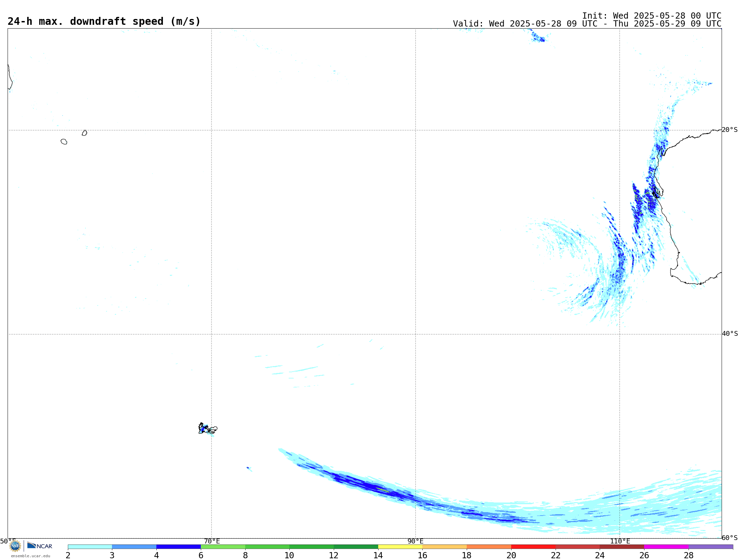744x560 pixels.
Task: Click the light blue 3-4 colorbar swatch
Action: (x=134, y=547)
